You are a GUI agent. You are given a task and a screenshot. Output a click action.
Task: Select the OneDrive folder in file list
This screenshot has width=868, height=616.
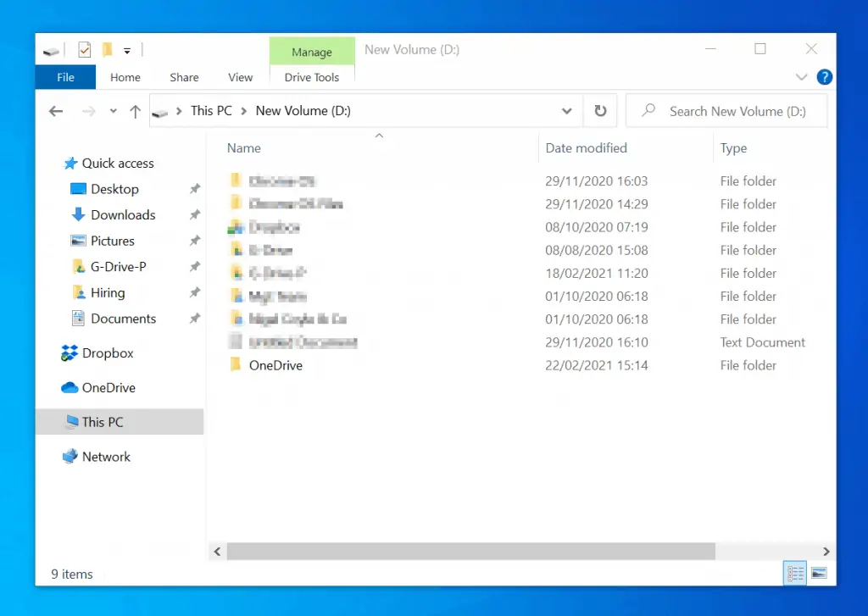click(275, 365)
